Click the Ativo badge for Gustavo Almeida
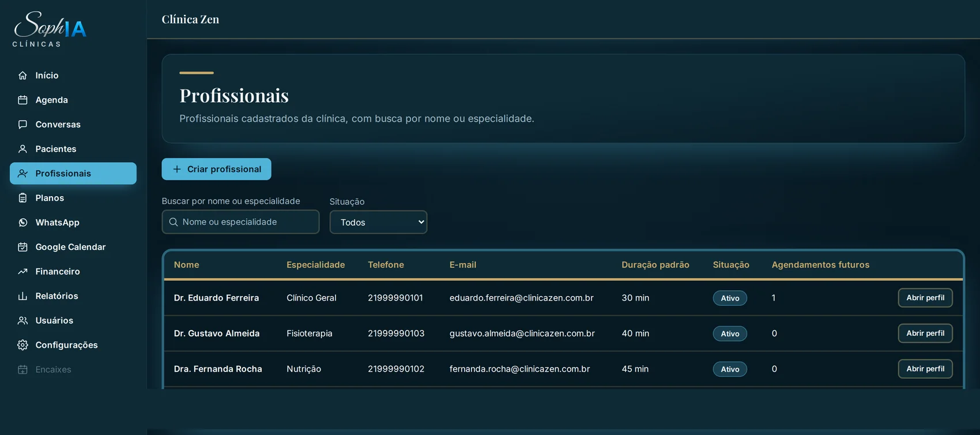Viewport: 980px width, 435px height. (x=730, y=333)
